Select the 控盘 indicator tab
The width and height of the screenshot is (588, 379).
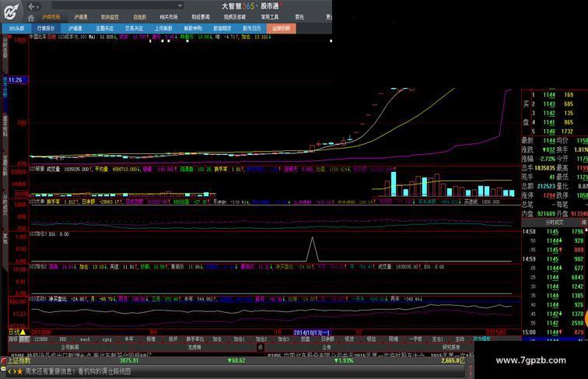tap(305, 339)
